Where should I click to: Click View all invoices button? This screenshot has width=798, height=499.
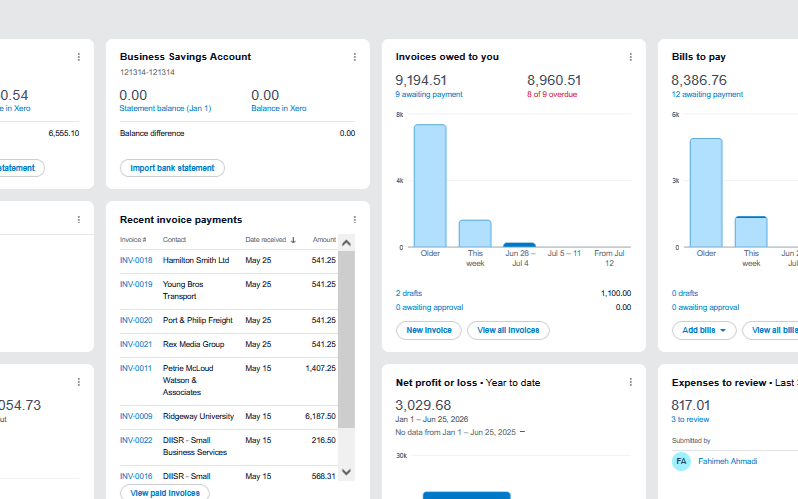508,330
